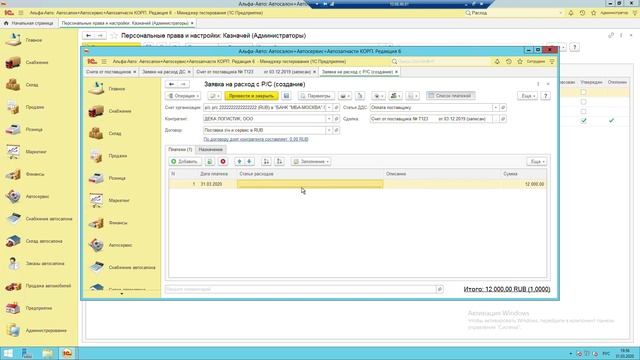640x360 pixels.
Task: Open notifications bell in inner window header
Action: pyautogui.click(x=497, y=62)
